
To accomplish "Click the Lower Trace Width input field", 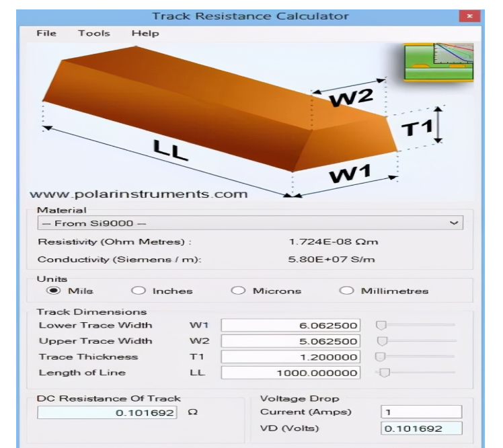I will pos(291,326).
